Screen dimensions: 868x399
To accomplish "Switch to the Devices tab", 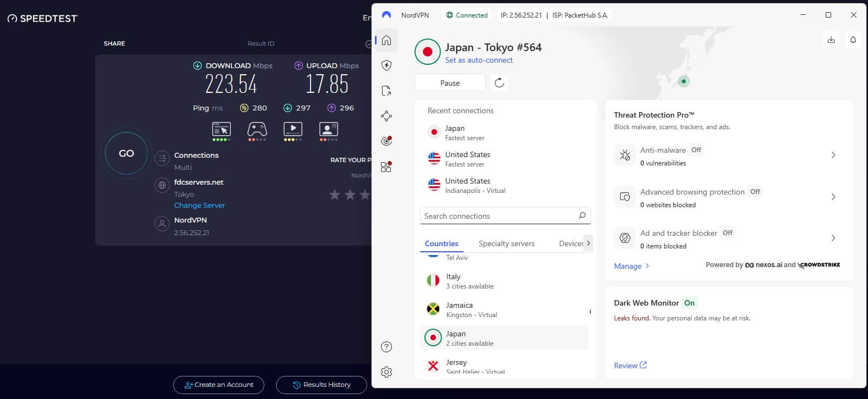I will tap(571, 243).
